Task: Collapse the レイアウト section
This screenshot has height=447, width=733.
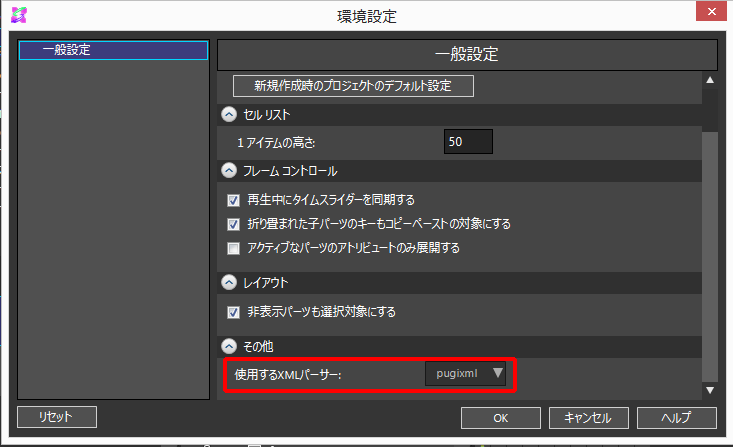Action: coord(229,282)
